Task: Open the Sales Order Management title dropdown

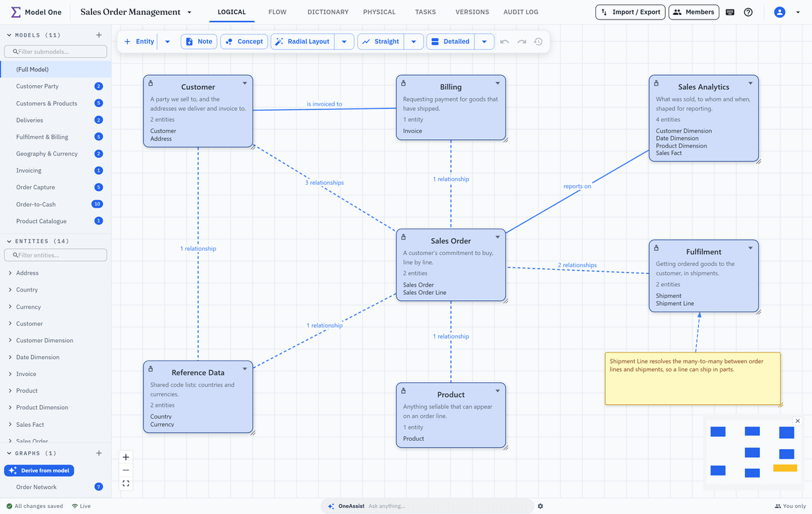Action: click(189, 12)
